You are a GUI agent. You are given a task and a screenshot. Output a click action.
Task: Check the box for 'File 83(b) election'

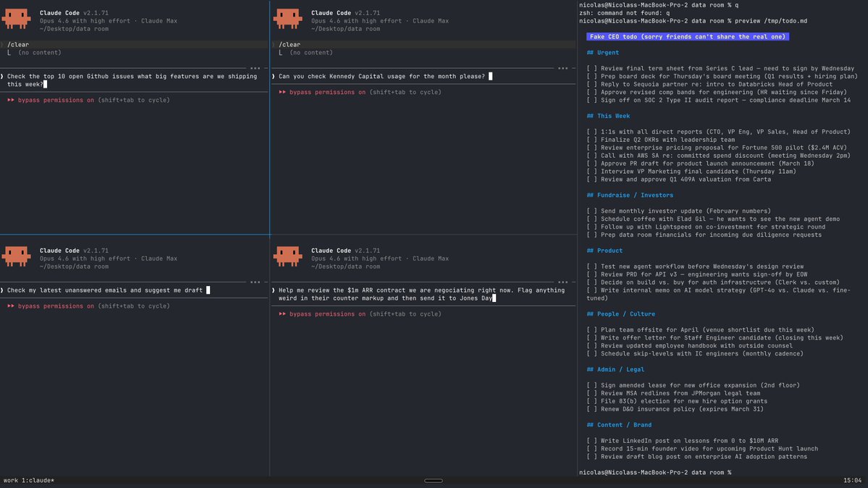click(x=591, y=401)
